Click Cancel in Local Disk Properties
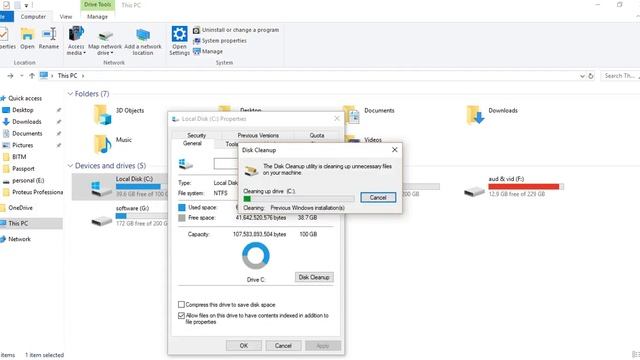The image size is (640, 360). (x=283, y=346)
